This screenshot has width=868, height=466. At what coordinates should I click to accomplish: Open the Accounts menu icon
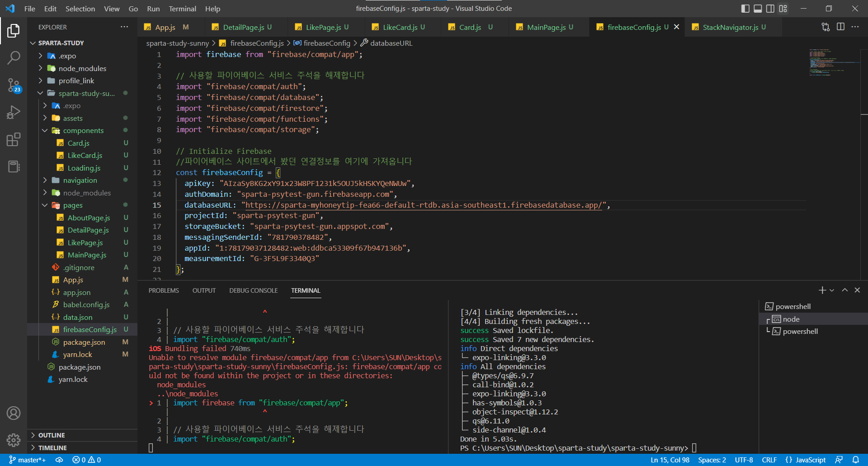pyautogui.click(x=14, y=413)
